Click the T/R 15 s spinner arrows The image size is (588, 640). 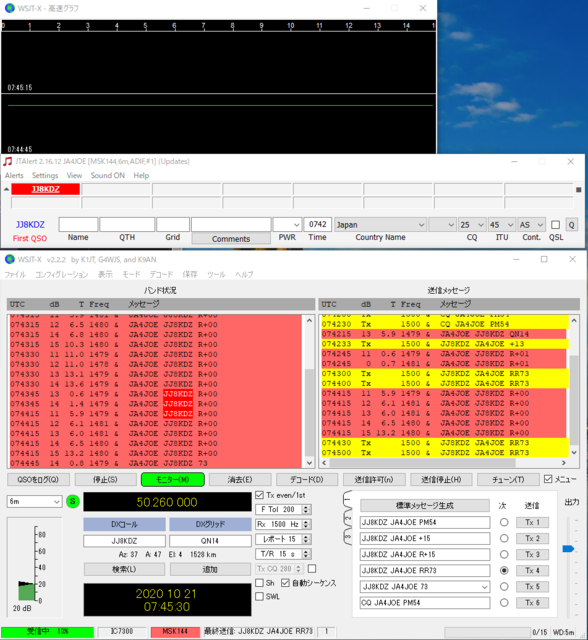click(x=306, y=554)
